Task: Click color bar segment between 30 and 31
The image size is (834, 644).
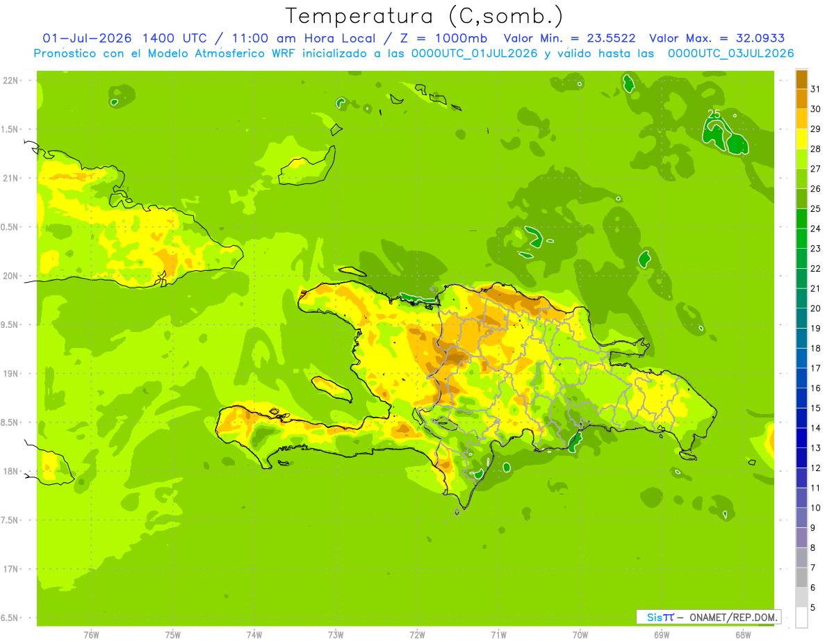Action: click(x=801, y=99)
